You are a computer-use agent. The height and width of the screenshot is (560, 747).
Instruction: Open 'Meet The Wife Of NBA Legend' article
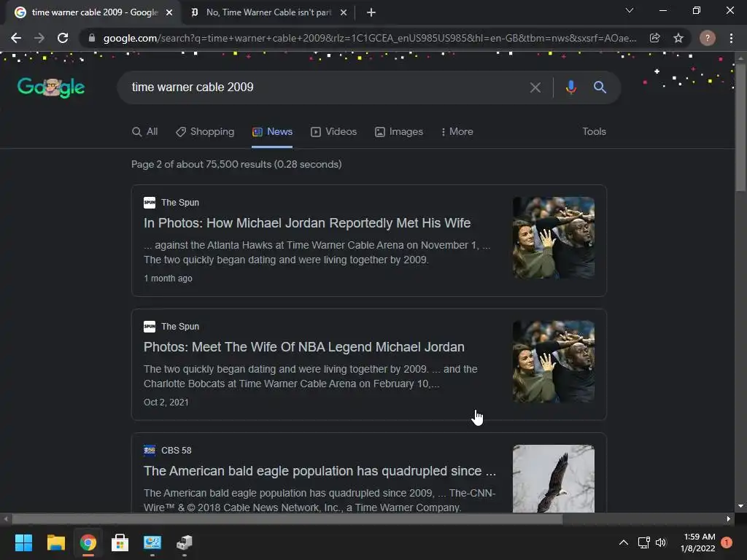point(304,346)
